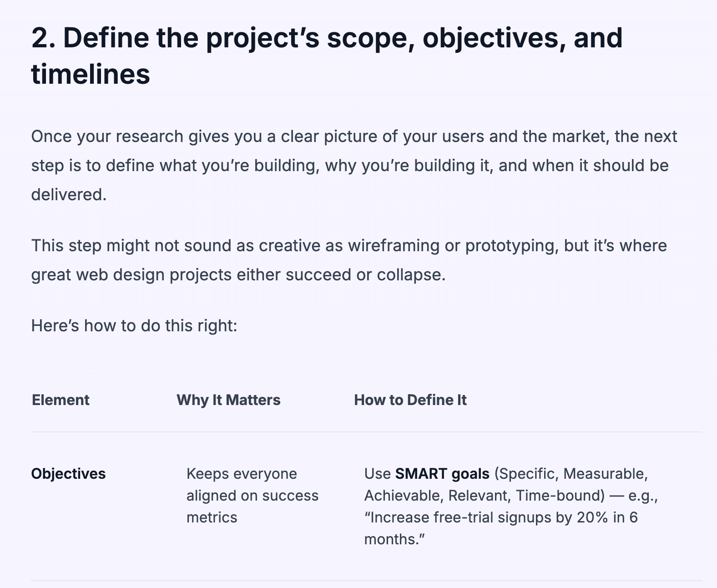The image size is (717, 588).
Task: Click the line "Here's how to do this right:"
Action: (134, 326)
